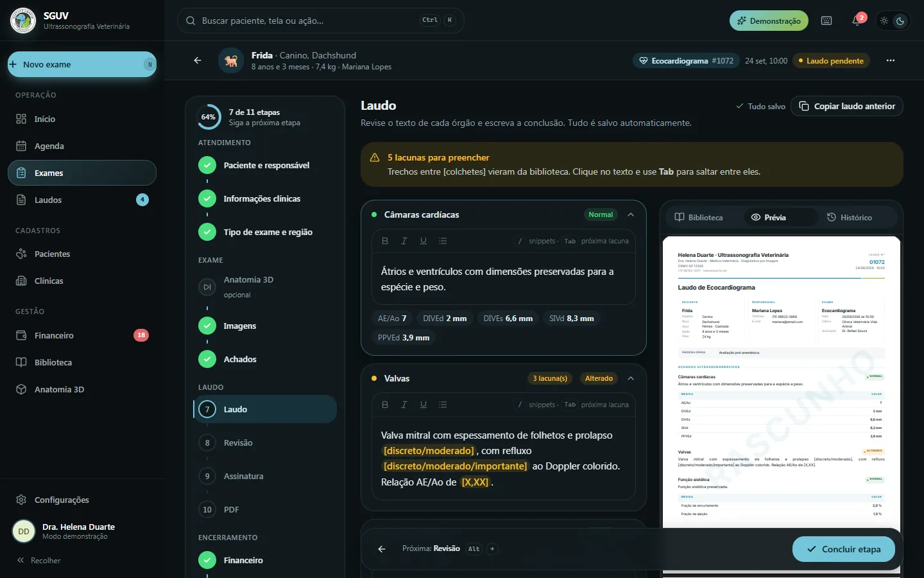The image size is (924, 578).
Task: Switch to light theme sun icon
Action: 884,21
